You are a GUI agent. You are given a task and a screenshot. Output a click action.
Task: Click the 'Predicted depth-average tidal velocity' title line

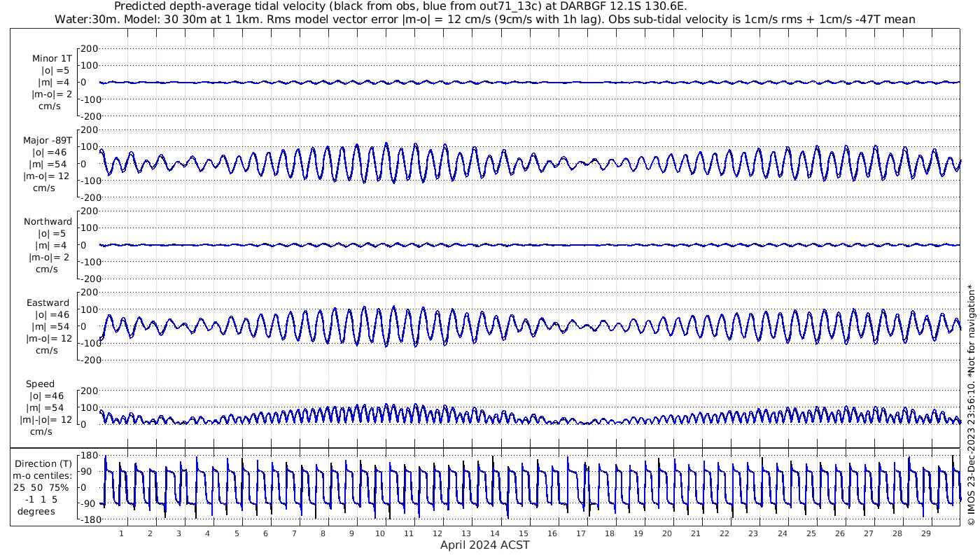[400, 6]
